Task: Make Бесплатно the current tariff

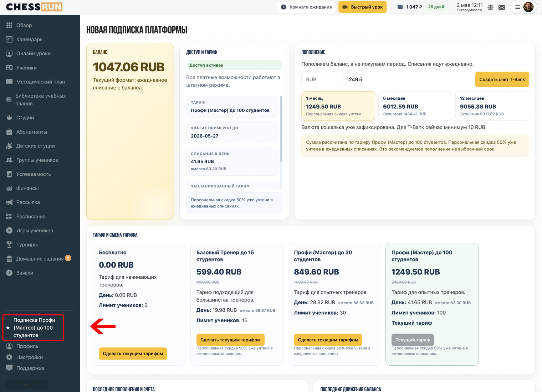Action: tap(133, 354)
